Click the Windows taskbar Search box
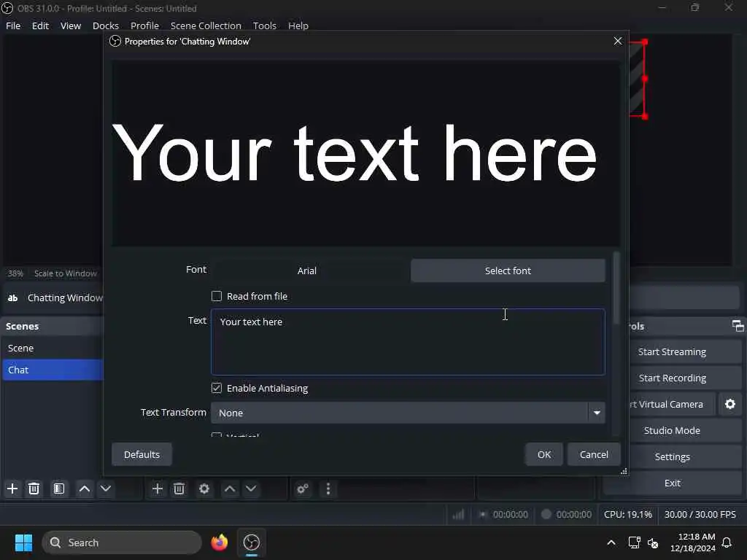 click(x=122, y=542)
